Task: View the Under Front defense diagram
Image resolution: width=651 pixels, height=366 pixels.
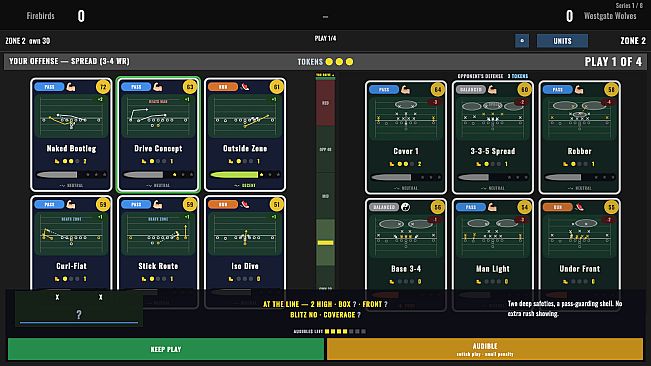Action: 579,237
